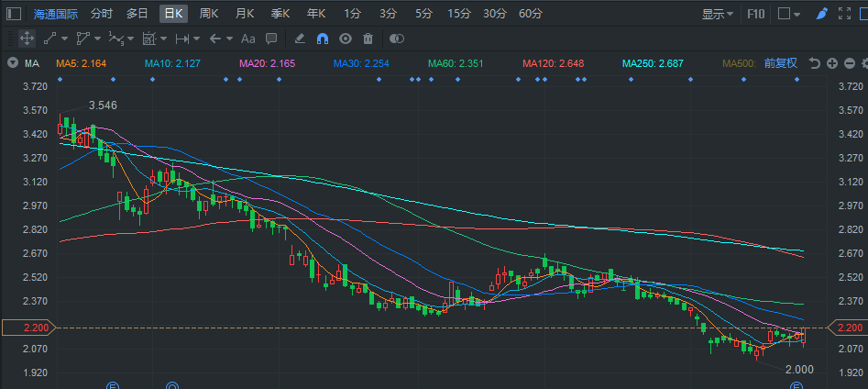Select the polygon shape drawing tool
The width and height of the screenshot is (868, 389).
pyautogui.click(x=83, y=39)
